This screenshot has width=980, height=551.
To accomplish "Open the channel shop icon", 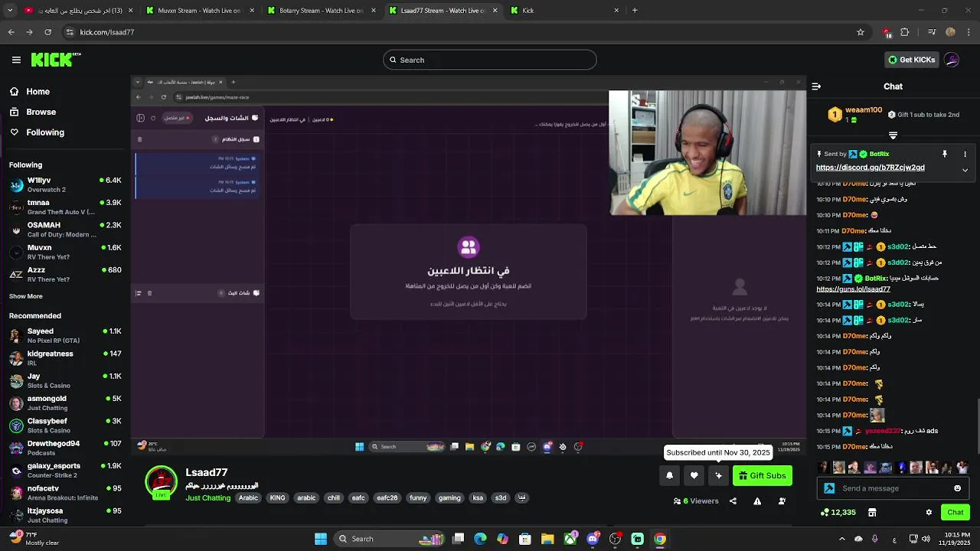I will click(871, 512).
